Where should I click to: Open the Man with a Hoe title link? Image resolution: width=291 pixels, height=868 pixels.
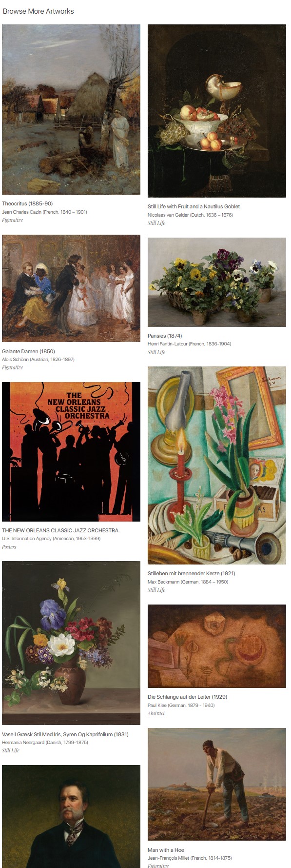166,850
